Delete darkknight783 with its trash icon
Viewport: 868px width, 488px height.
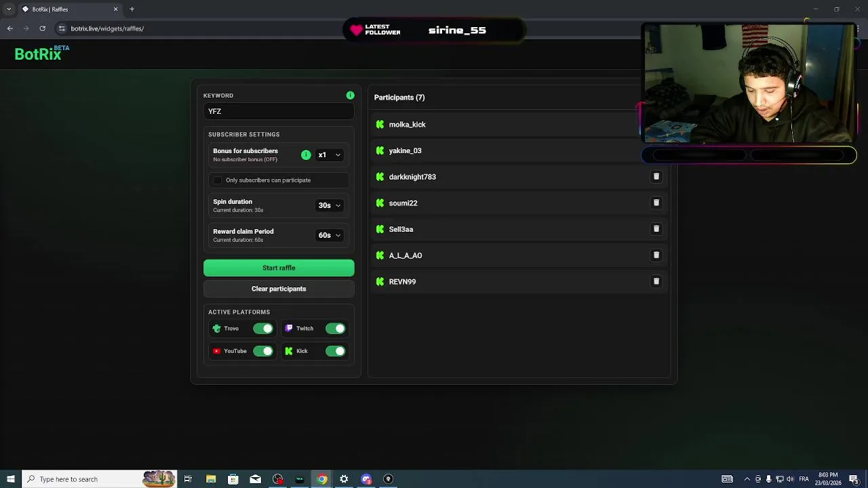656,177
